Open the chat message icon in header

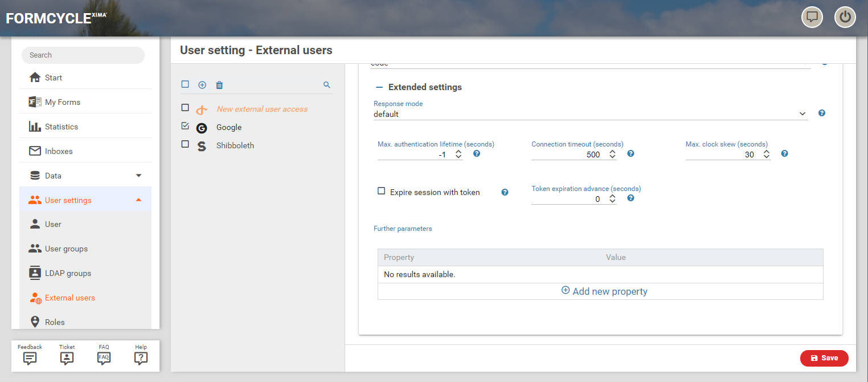coord(812,17)
